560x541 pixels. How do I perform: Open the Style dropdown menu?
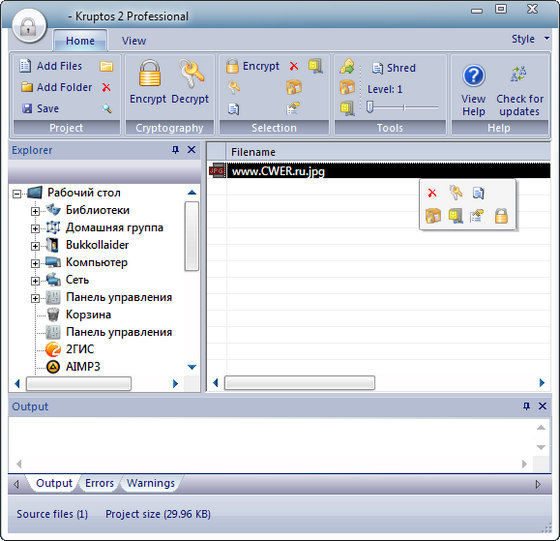coord(530,39)
